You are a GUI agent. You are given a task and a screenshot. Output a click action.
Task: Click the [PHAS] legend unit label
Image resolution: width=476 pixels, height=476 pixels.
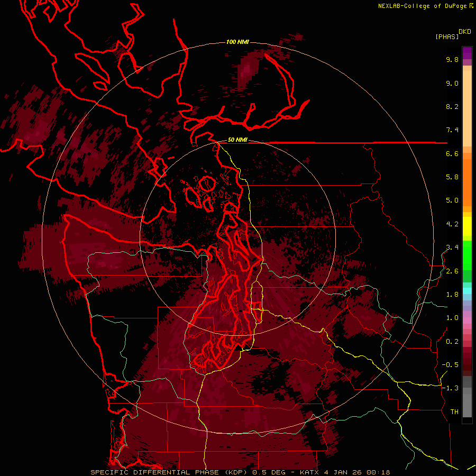click(x=447, y=36)
